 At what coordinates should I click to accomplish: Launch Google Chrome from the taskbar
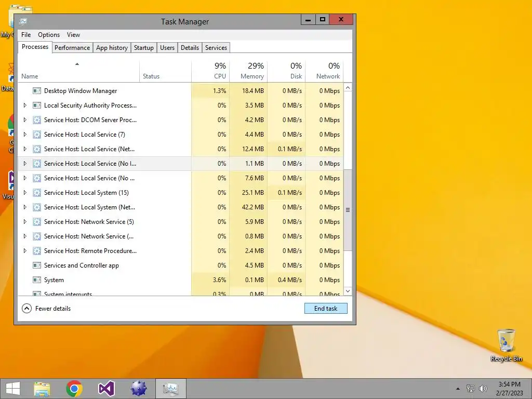pyautogui.click(x=74, y=389)
